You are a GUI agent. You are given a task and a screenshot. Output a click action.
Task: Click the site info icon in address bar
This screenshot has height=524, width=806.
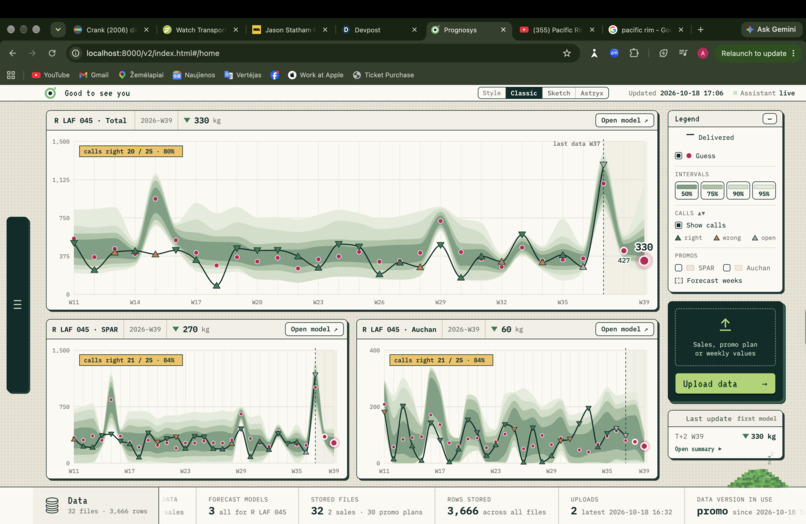[76, 53]
